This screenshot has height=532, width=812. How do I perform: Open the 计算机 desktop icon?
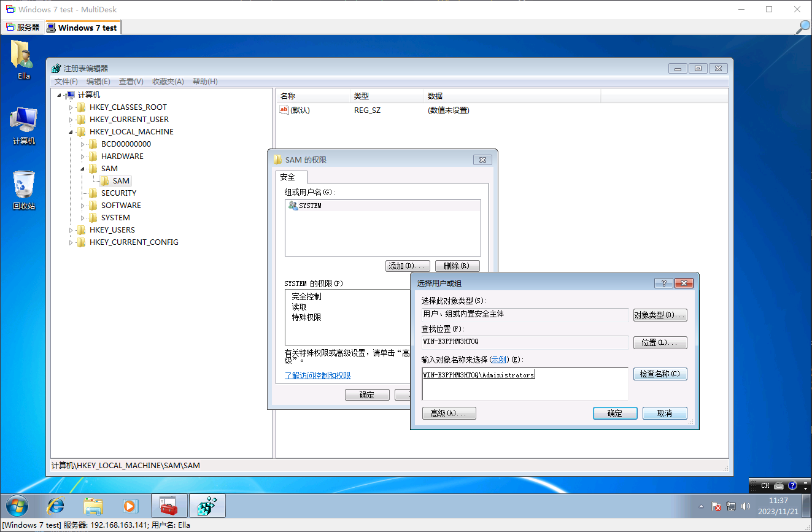(23, 126)
